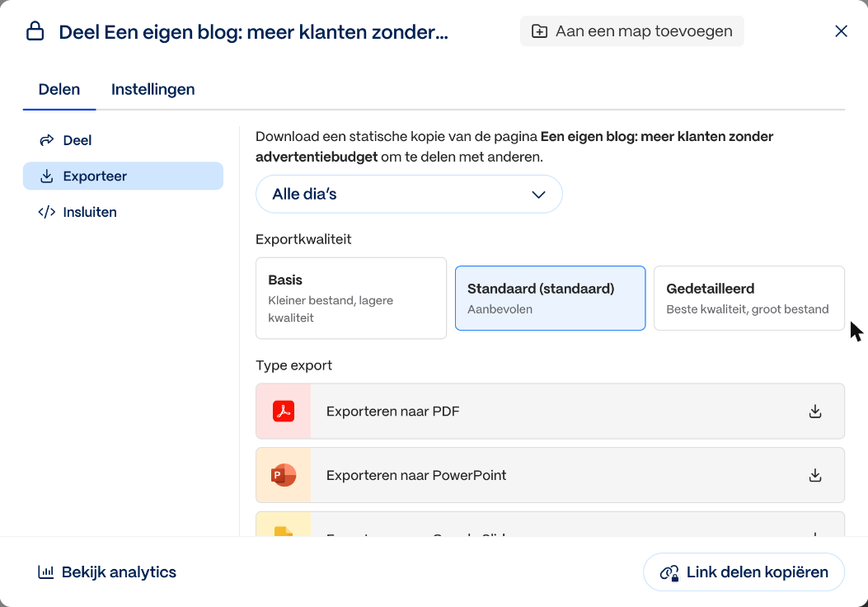Switch to the Delen tab

(x=59, y=89)
